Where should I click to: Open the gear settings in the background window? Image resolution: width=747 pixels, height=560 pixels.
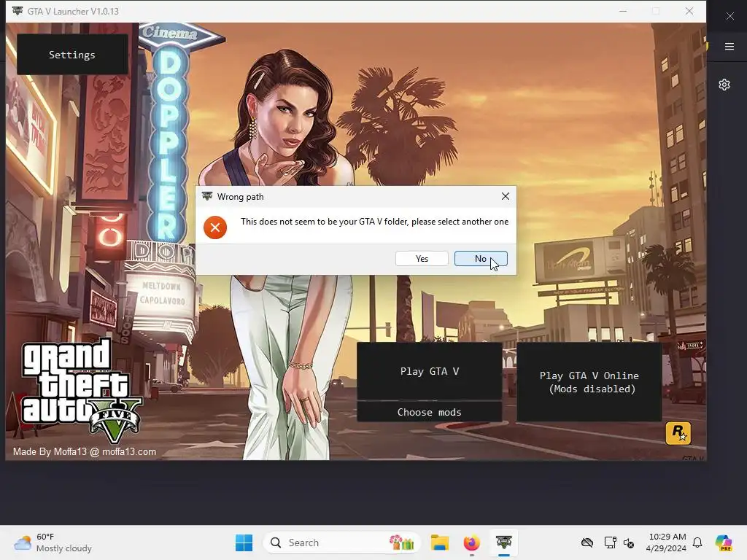[724, 85]
